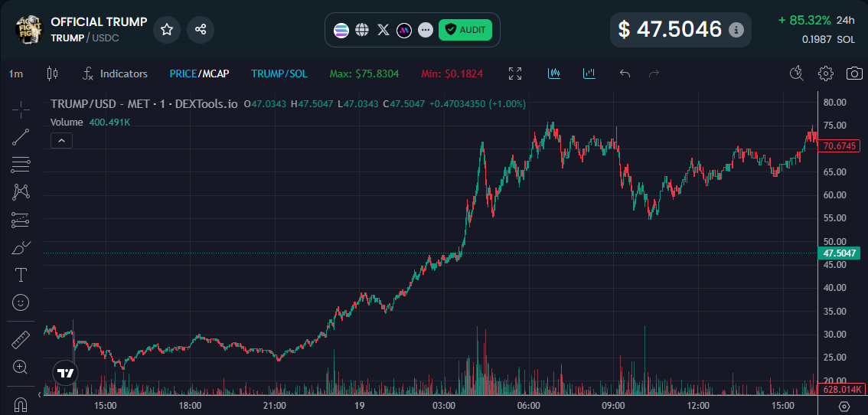Change candlestick chart style

[53, 74]
